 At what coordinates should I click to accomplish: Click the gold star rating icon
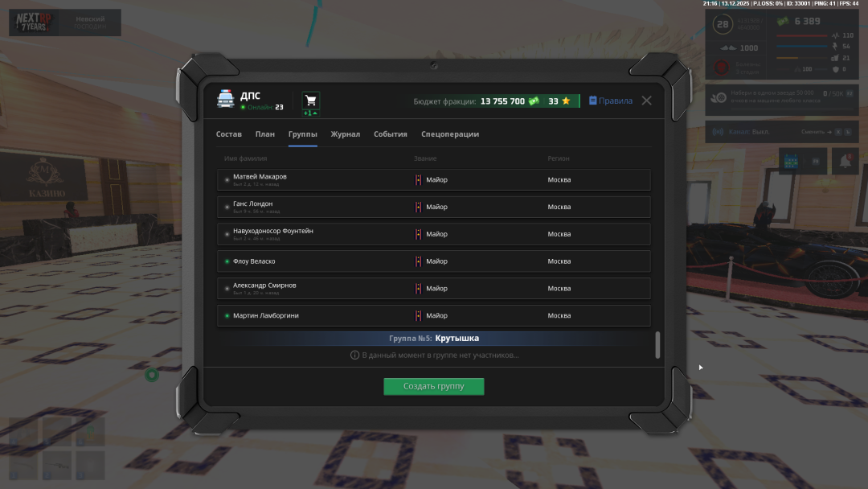[x=566, y=101]
